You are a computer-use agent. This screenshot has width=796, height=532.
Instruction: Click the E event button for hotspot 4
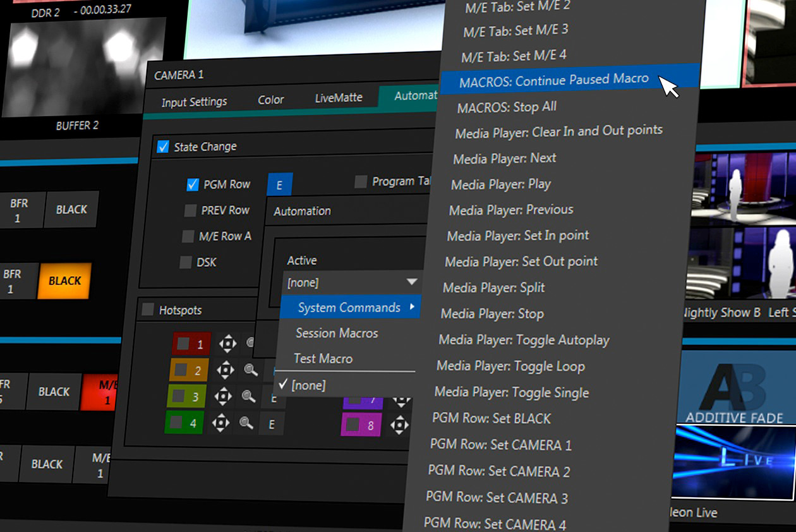[272, 425]
